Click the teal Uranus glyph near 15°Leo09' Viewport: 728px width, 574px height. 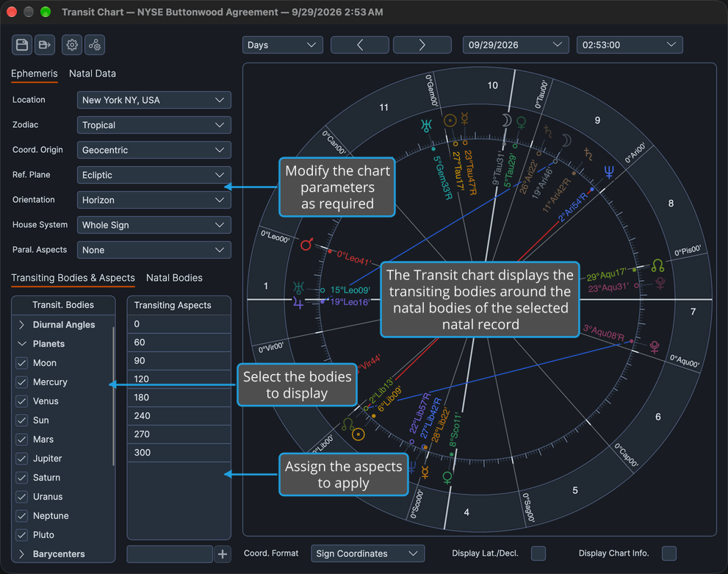pos(298,287)
